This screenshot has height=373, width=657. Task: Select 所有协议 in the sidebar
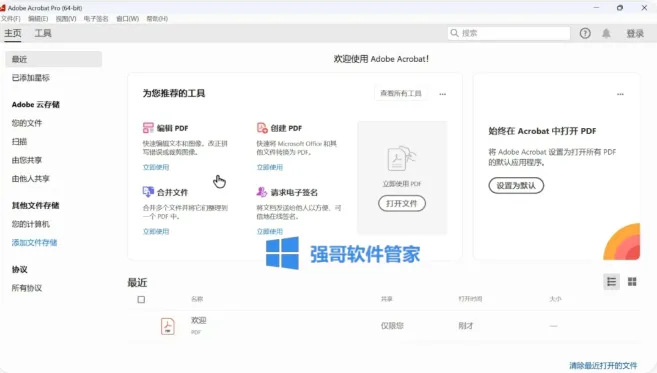click(x=27, y=288)
